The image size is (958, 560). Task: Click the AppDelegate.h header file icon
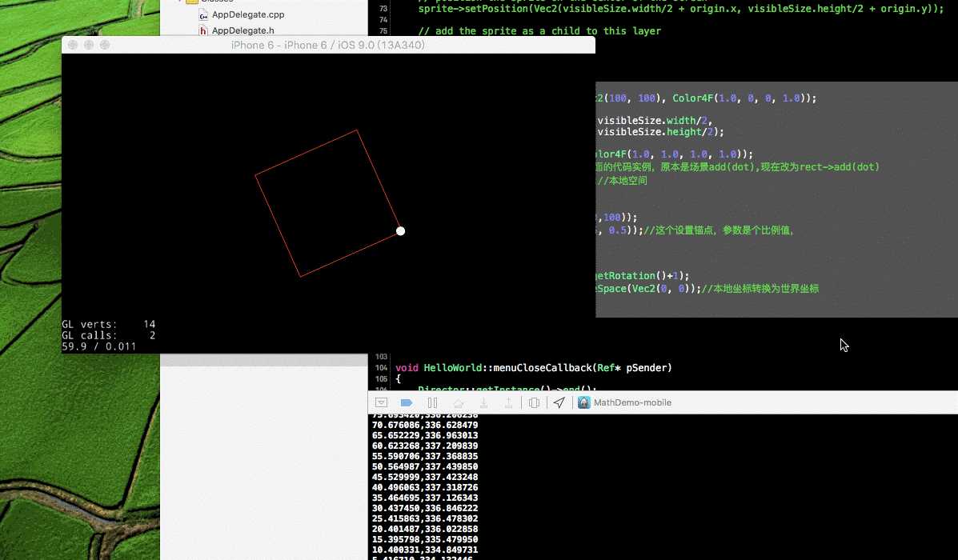point(203,30)
